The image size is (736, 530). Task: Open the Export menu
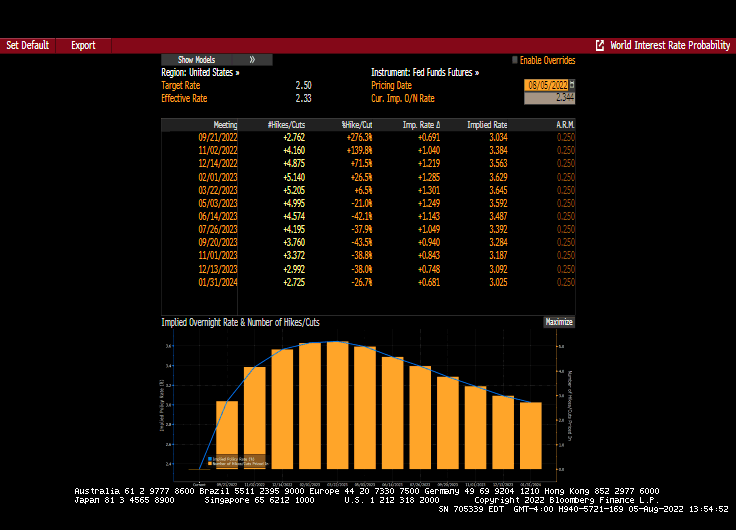83,46
